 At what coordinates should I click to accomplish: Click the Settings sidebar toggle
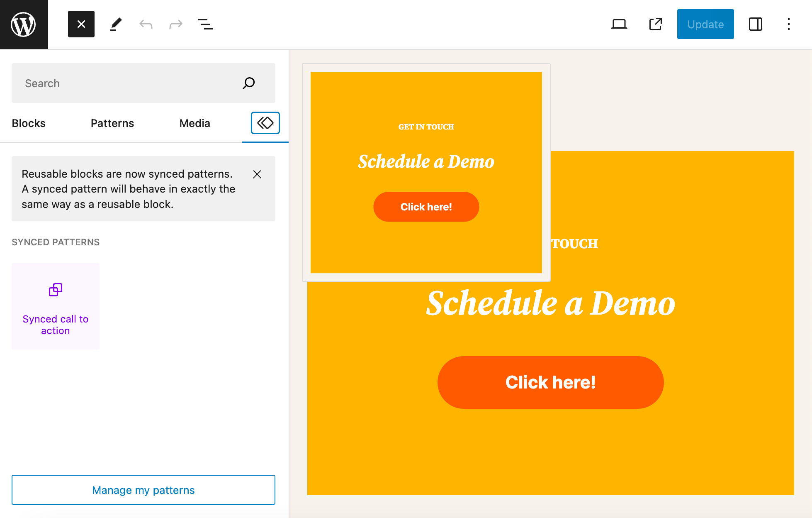(756, 24)
